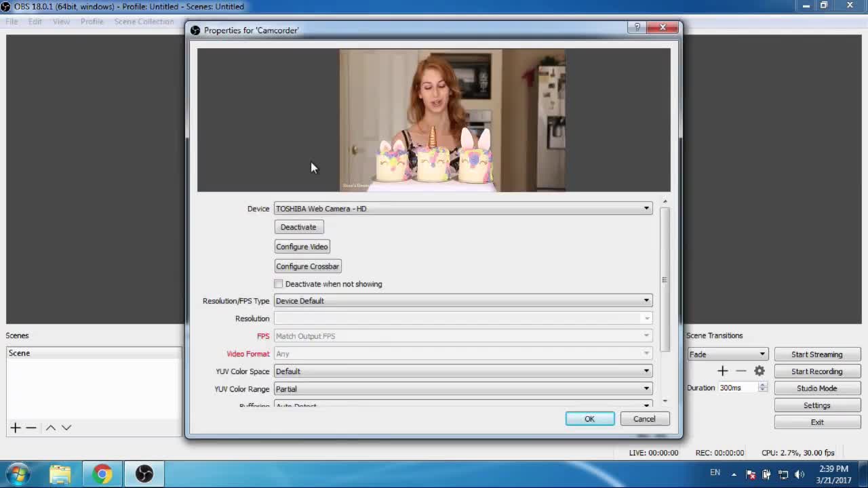The image size is (868, 488).
Task: Click taskbar clock 2:39 PM
Action: click(x=833, y=469)
